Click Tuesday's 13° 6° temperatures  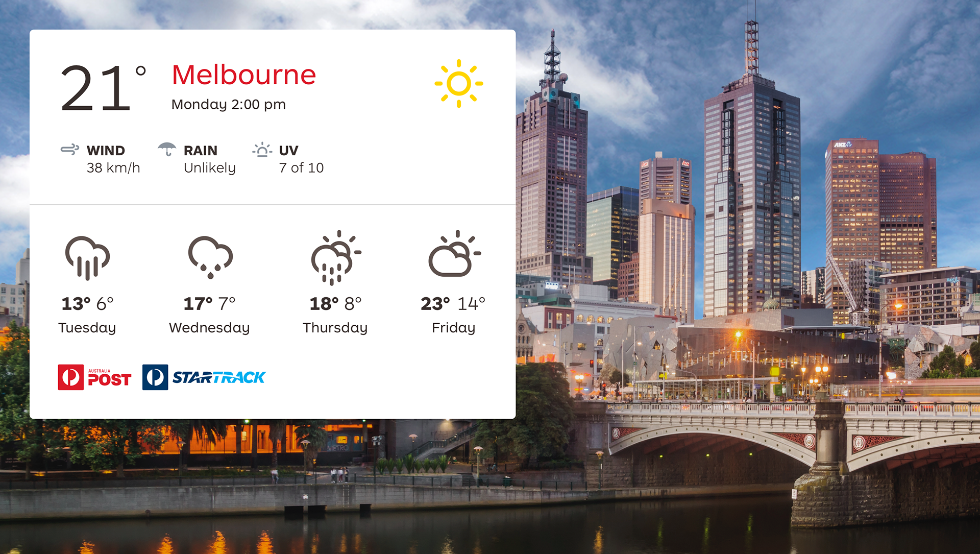(x=87, y=304)
